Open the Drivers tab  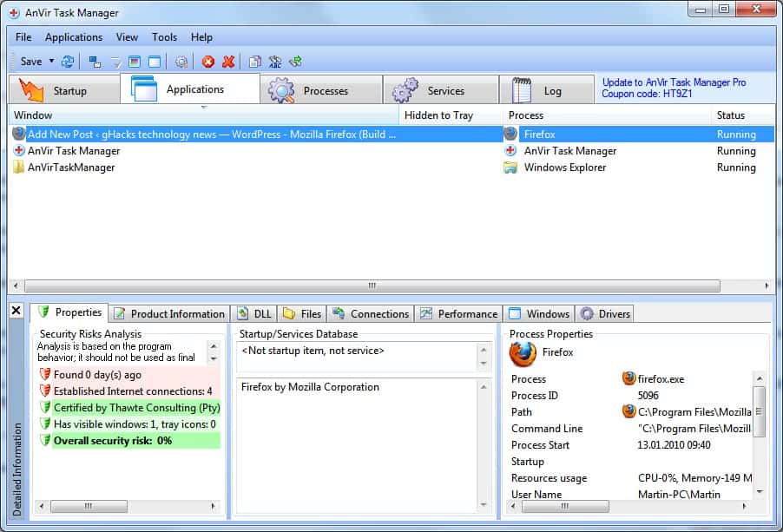[x=605, y=313]
